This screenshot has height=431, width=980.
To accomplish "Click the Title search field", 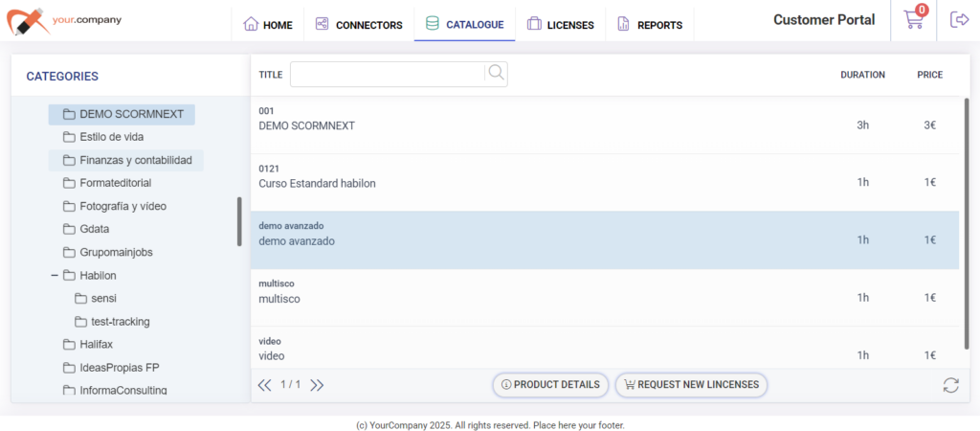I will tap(388, 75).
